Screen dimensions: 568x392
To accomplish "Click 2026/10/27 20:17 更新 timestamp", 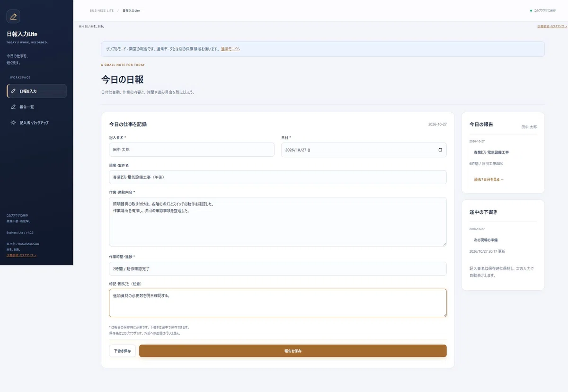I will pyautogui.click(x=487, y=251).
